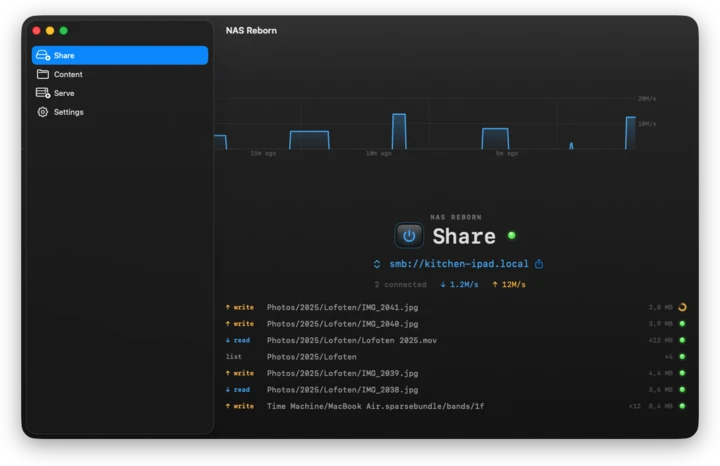Click the 20M/s graph axis label
Viewport: 720px width, 466px height.
[x=647, y=99]
